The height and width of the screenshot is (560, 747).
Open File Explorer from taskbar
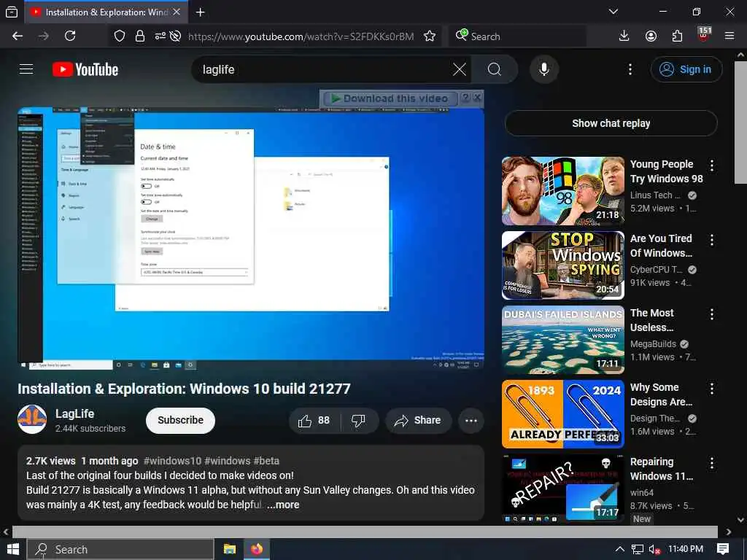click(x=230, y=549)
